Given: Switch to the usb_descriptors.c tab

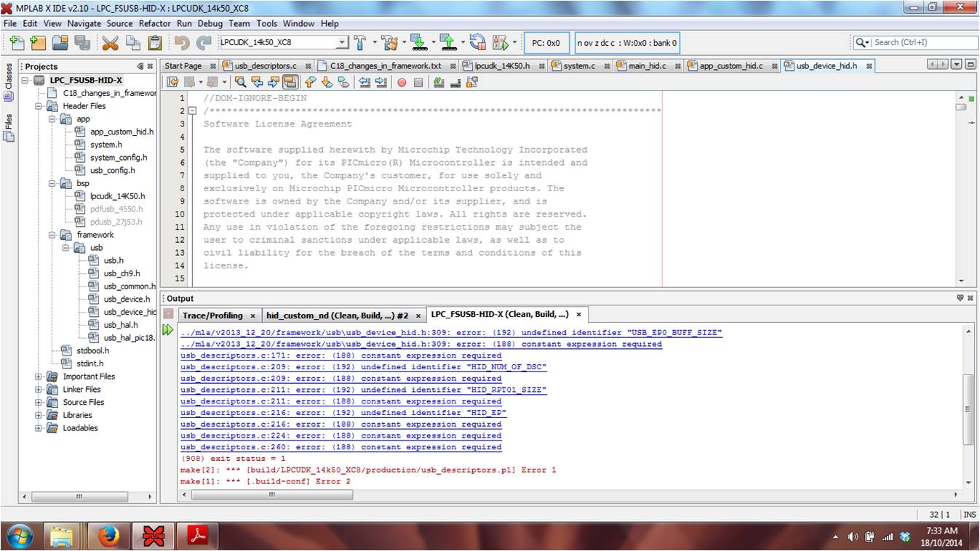Looking at the screenshot, I should coord(266,66).
